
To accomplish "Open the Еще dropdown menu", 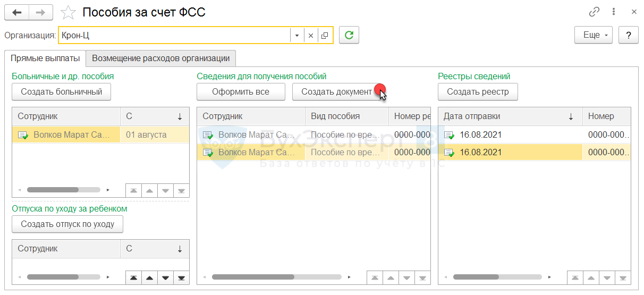I will tap(594, 35).
